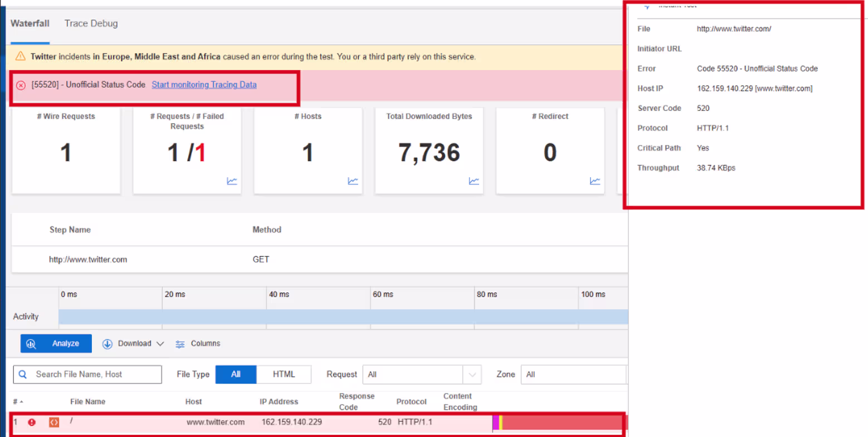The height and width of the screenshot is (437, 868).
Task: Click Error Code 55520 text in details panel
Action: pos(757,69)
